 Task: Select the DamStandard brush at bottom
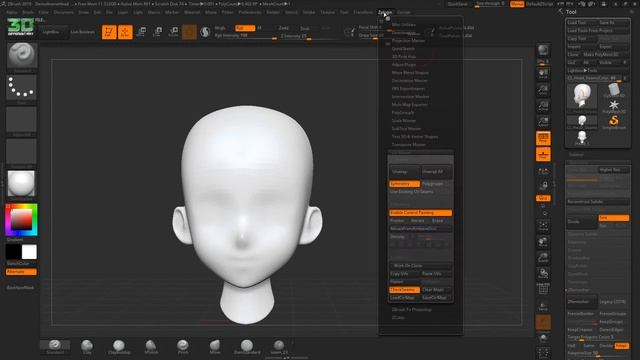(247, 346)
